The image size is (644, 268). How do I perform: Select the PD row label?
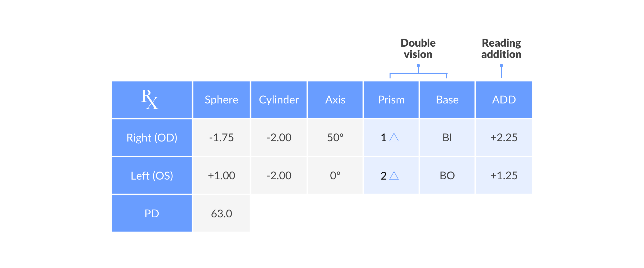[x=152, y=214]
